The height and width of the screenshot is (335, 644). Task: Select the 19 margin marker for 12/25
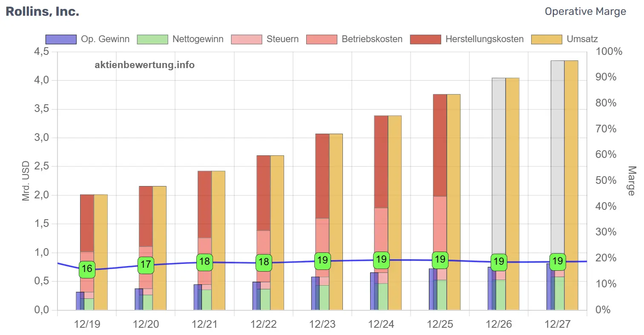click(x=440, y=260)
